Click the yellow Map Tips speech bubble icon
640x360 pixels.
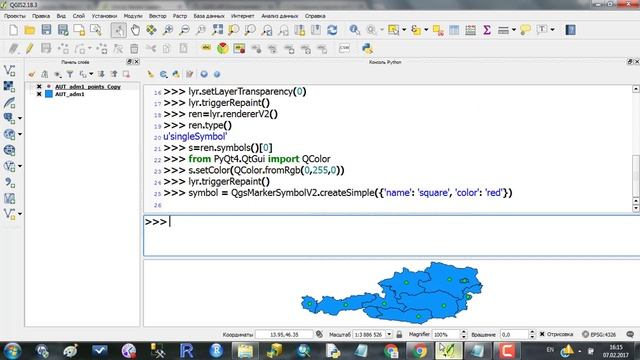click(525, 30)
